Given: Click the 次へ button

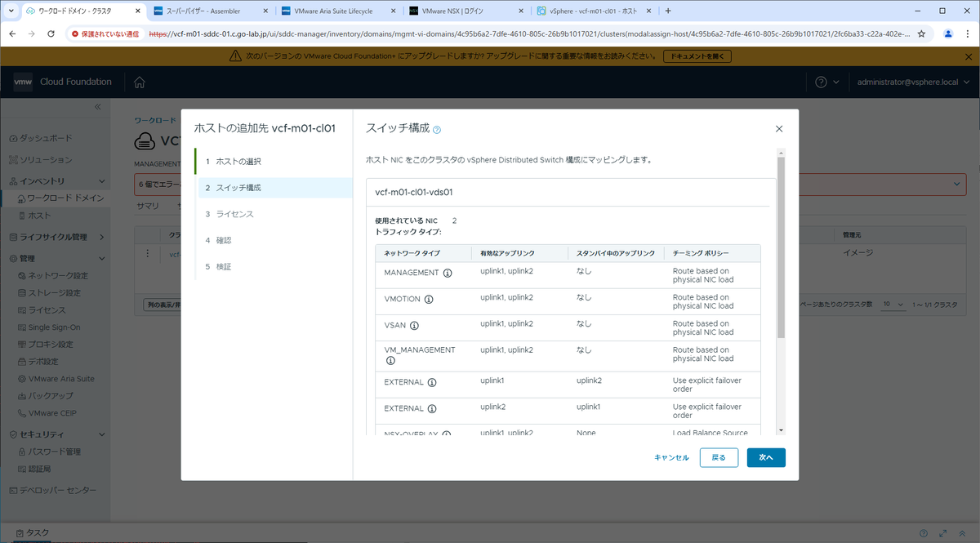Looking at the screenshot, I should 766,457.
